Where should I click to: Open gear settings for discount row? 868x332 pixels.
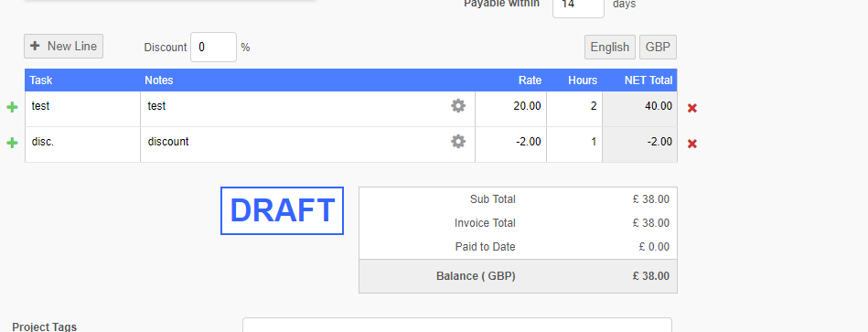coord(458,142)
